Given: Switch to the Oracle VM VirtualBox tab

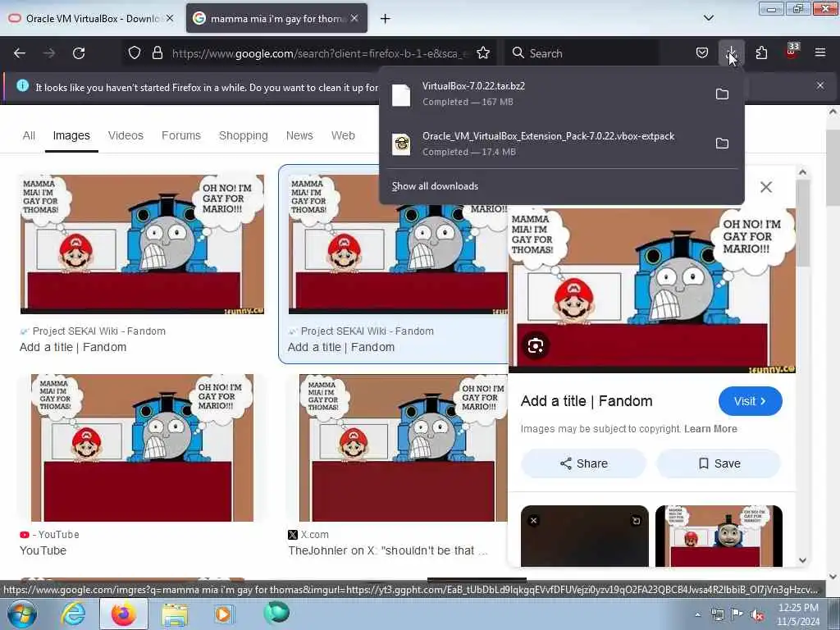Looking at the screenshot, I should click(91, 18).
